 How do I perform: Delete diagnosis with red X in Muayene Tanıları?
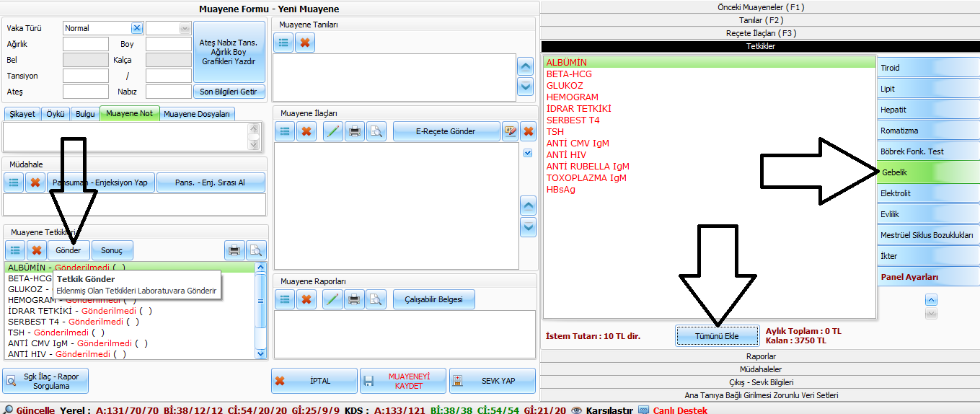[x=305, y=43]
